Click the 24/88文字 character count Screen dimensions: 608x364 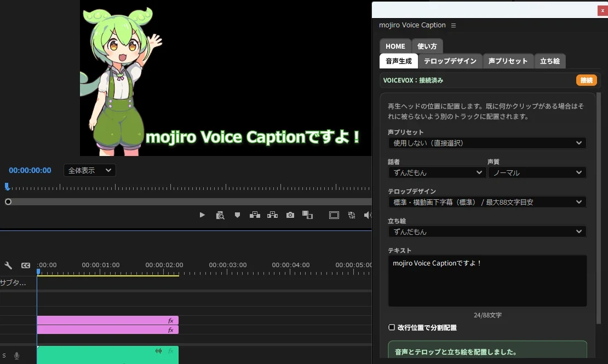coord(487,315)
